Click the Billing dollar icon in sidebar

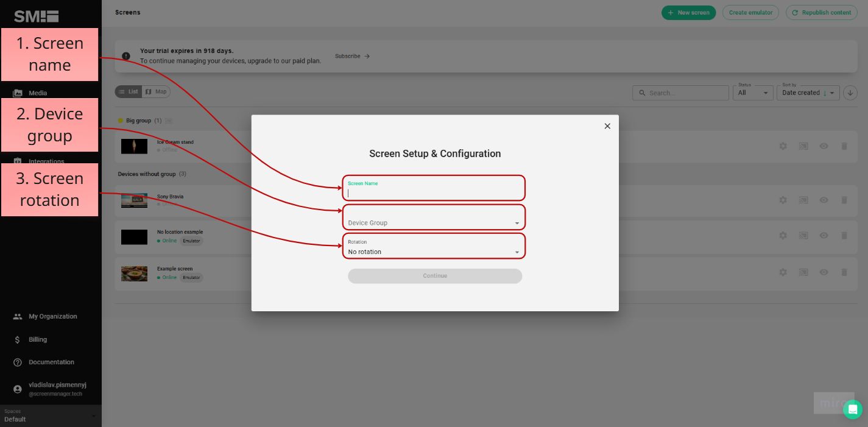[16, 339]
